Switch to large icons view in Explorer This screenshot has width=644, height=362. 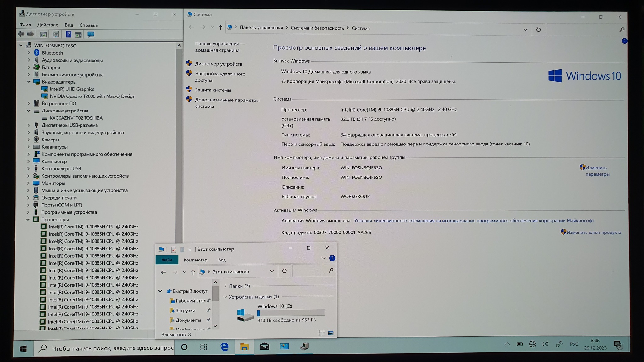click(x=330, y=333)
